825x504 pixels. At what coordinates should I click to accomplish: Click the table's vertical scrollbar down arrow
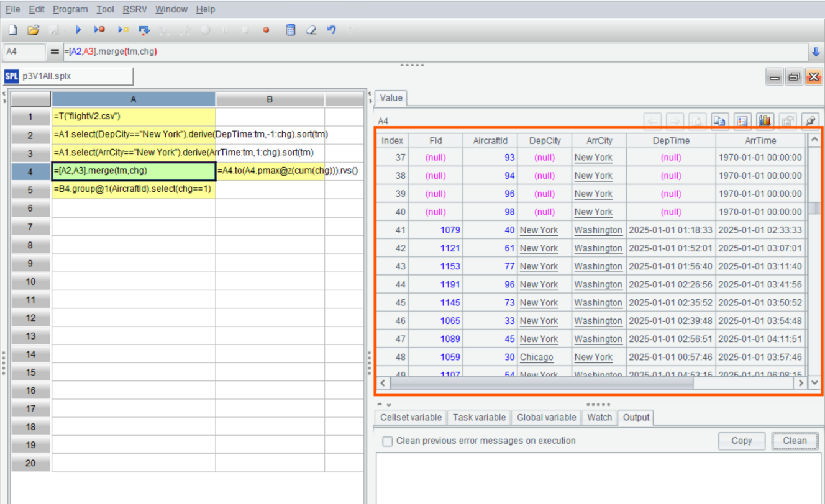[814, 383]
